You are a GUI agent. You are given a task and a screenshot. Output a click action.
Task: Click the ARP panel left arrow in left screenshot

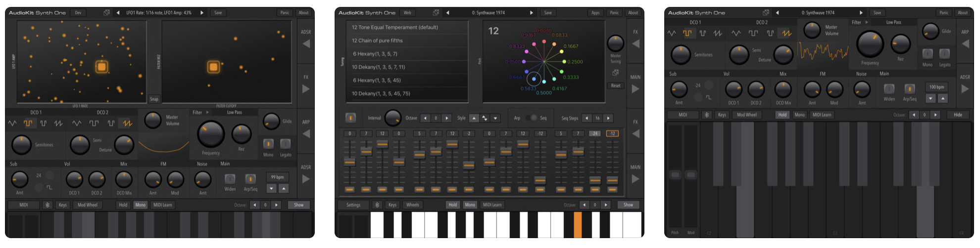click(x=306, y=133)
